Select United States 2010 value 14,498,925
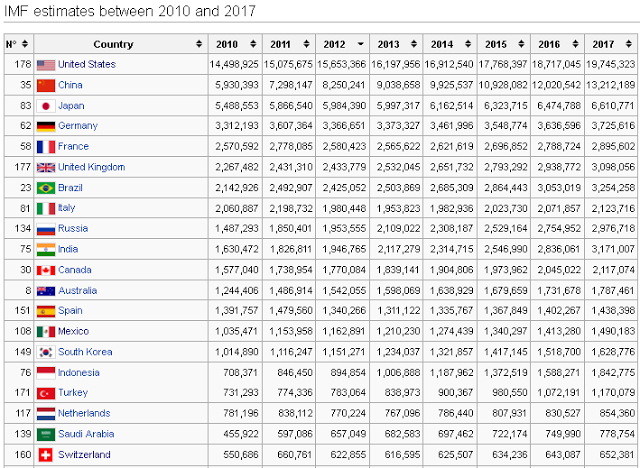Screen dimensions: 640x468 234,64
